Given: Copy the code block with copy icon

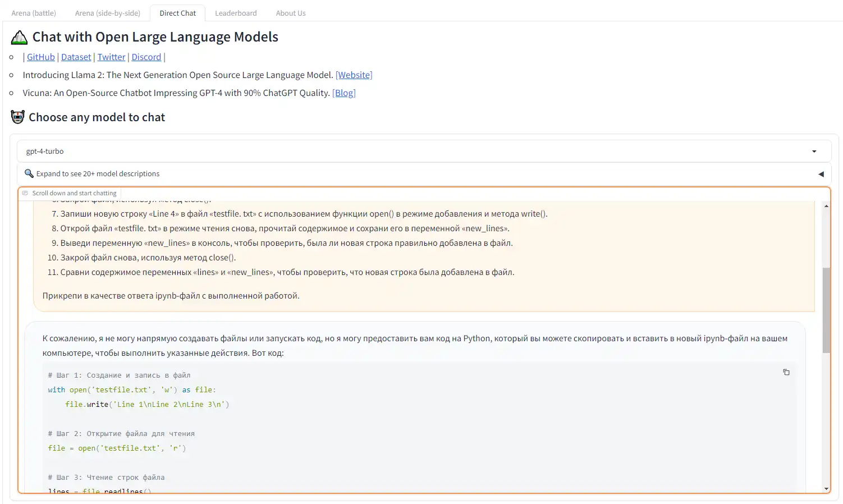Looking at the screenshot, I should click(x=786, y=372).
